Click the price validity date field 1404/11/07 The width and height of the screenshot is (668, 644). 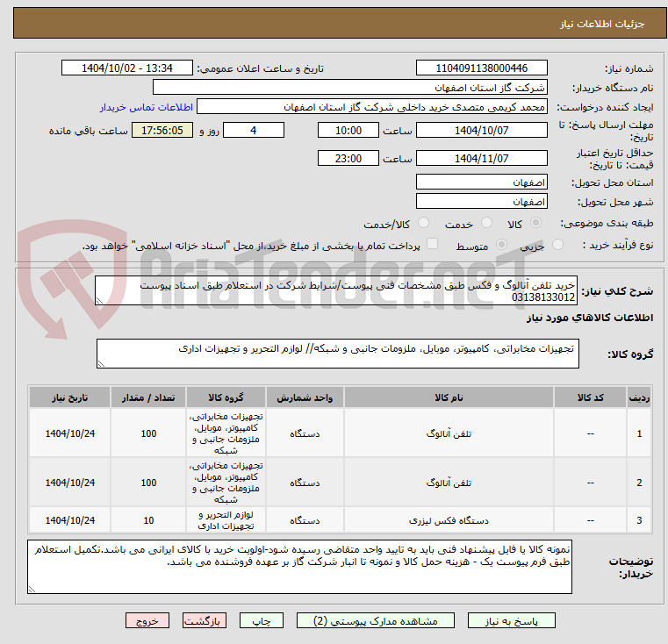click(481, 158)
